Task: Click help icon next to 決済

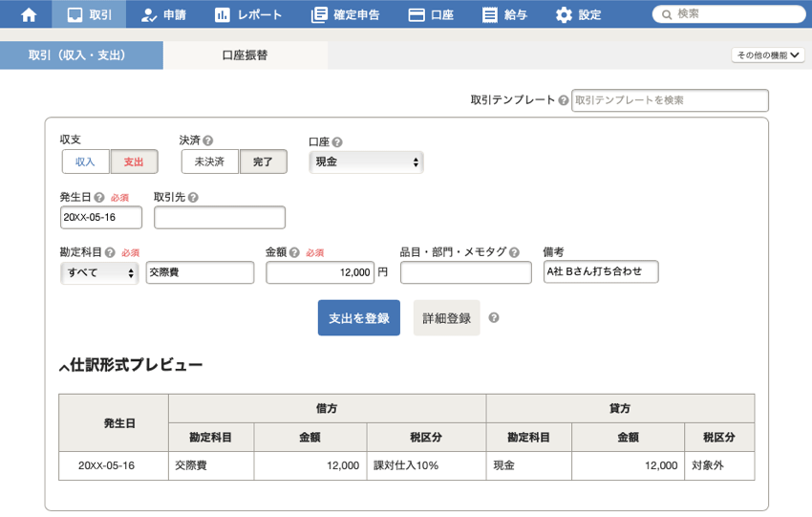Action: click(x=207, y=140)
